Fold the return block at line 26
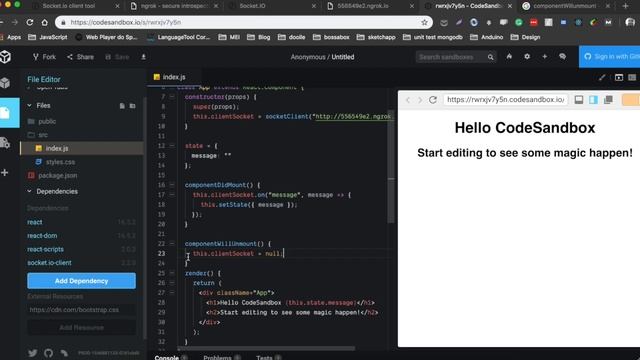640x360 pixels. pyautogui.click(x=172, y=283)
